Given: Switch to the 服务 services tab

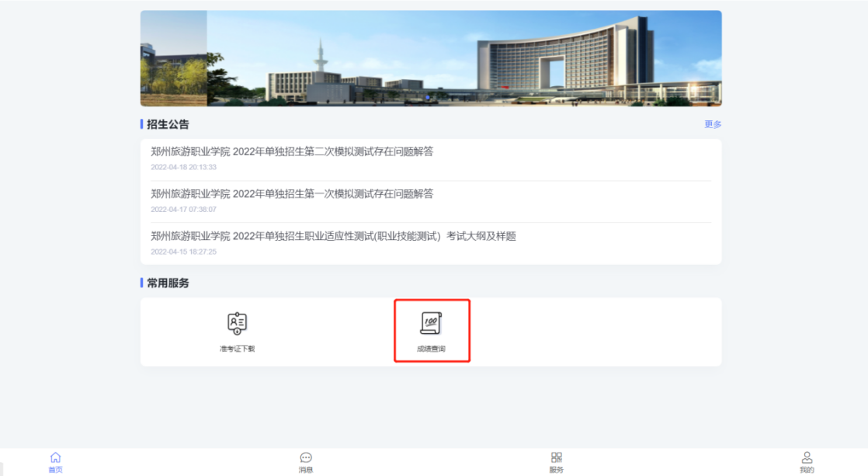Looking at the screenshot, I should 557,463.
